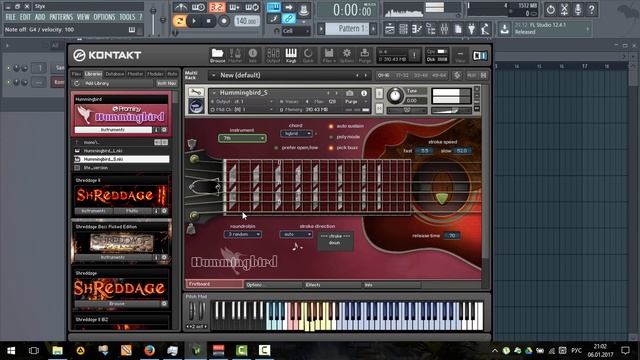Open the chord hybrid dropdown

[296, 133]
